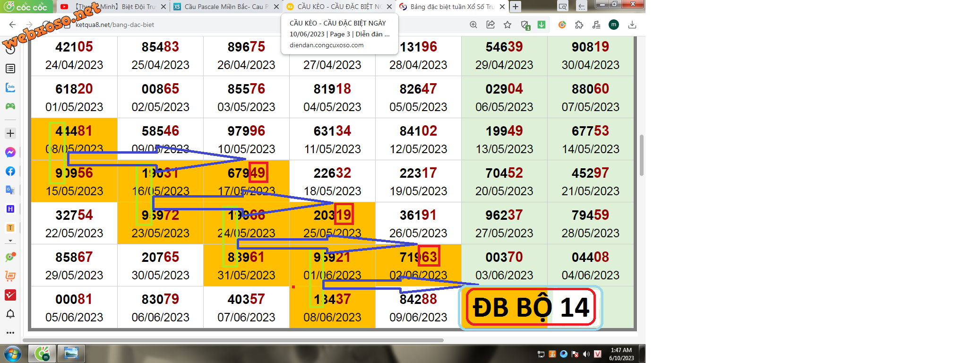Click the ad-block shield icon

coord(525,25)
